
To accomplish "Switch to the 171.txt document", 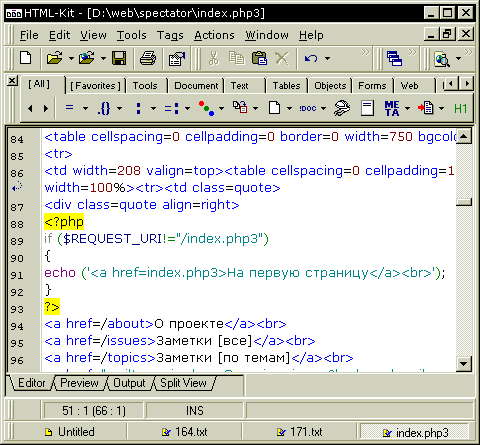I will (300, 432).
